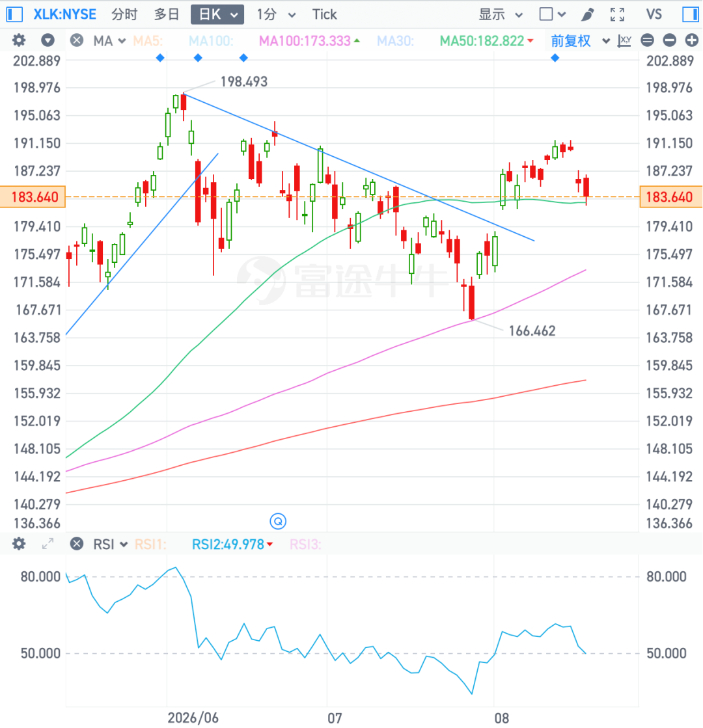Open the 1分 minute interval dropdown
Image resolution: width=703 pixels, height=728 pixels.
tap(276, 14)
